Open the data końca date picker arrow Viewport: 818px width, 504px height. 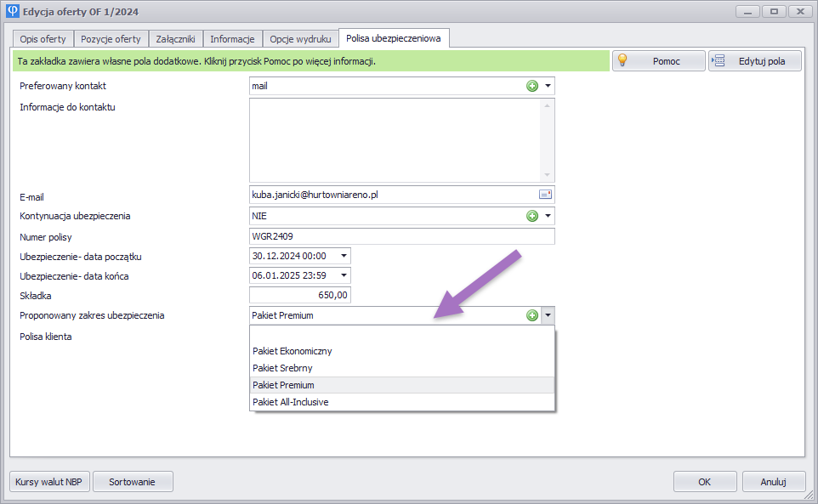tap(344, 275)
